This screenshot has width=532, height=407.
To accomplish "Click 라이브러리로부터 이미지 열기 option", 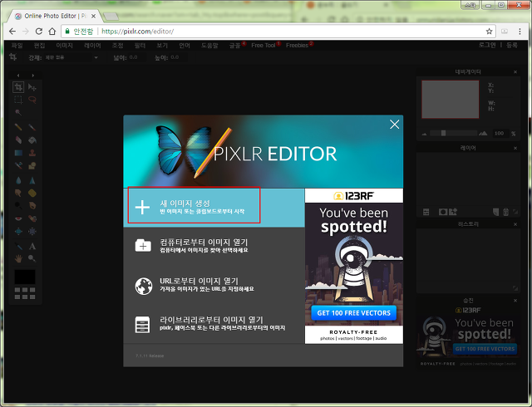I will (x=214, y=324).
